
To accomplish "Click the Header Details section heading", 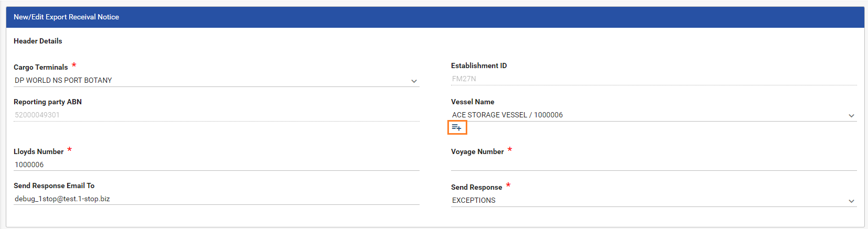I will point(38,41).
